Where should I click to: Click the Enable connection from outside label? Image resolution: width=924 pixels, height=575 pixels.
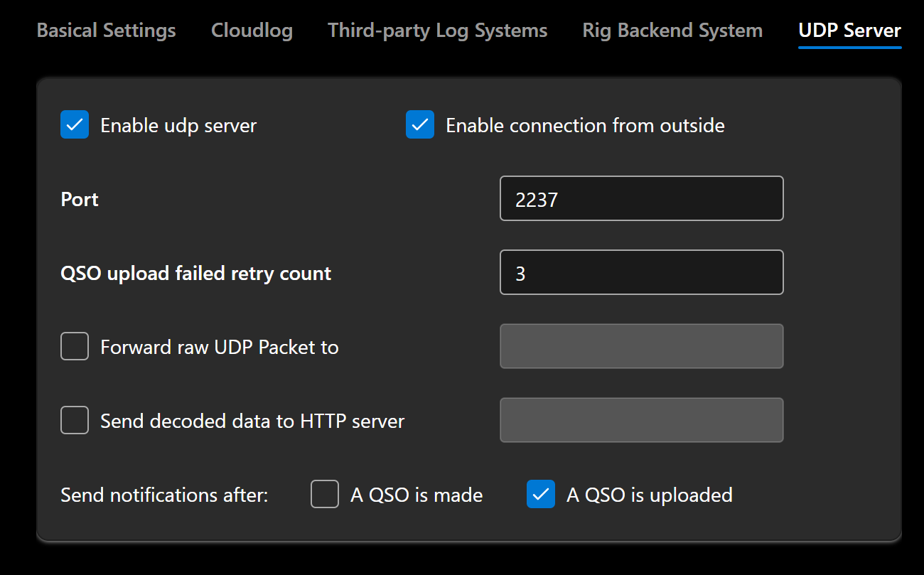[x=585, y=126]
